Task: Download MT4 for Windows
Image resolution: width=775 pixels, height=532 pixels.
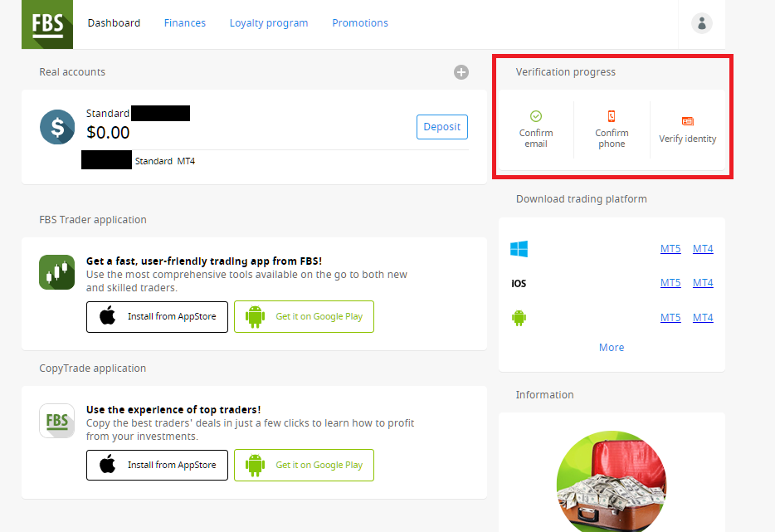Action: (x=703, y=249)
